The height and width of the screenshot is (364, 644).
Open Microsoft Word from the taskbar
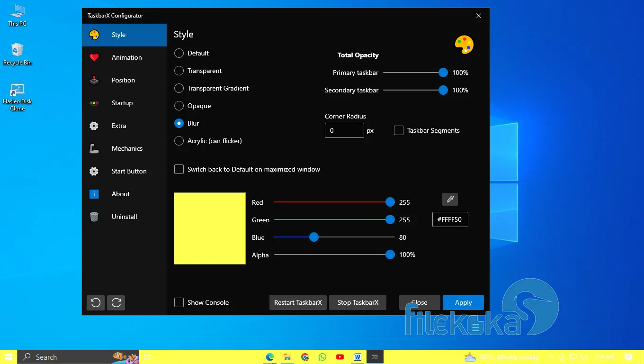click(358, 357)
